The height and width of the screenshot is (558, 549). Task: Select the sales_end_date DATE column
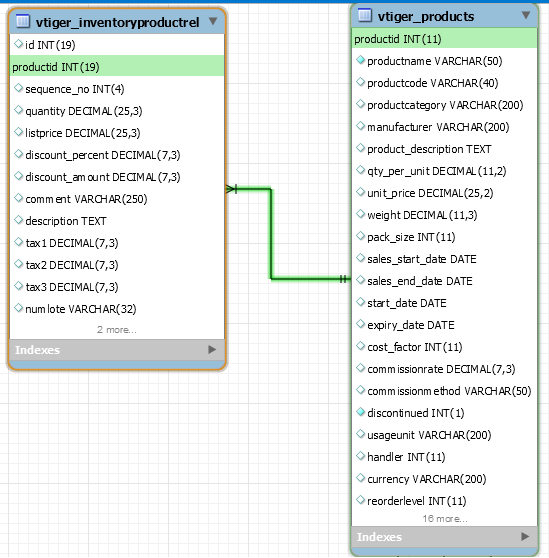[x=444, y=281]
